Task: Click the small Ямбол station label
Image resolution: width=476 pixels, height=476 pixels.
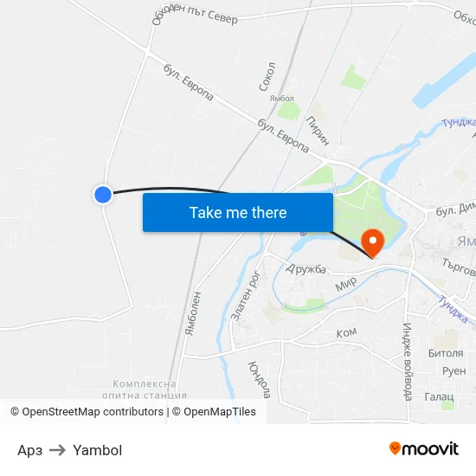Action: [282, 99]
